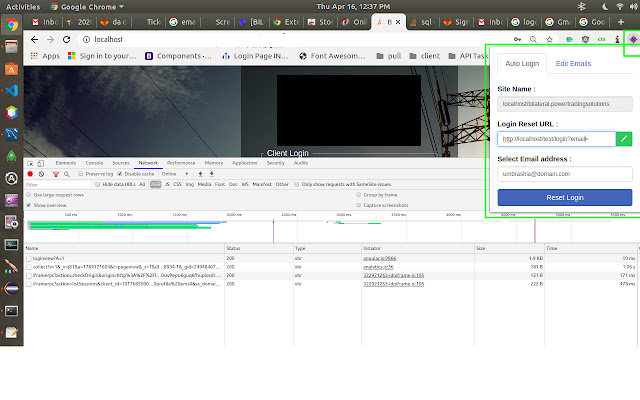Click the red record network log button
The image size is (640, 400).
coord(29,174)
